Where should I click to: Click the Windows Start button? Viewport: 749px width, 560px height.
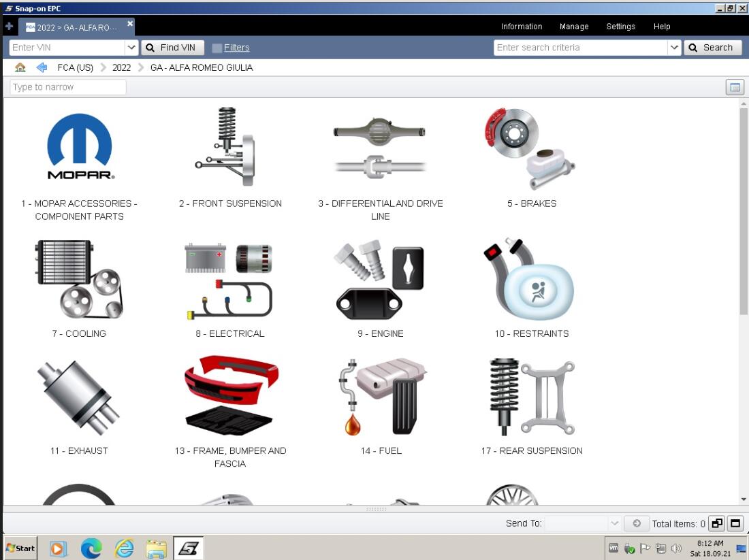(x=20, y=548)
